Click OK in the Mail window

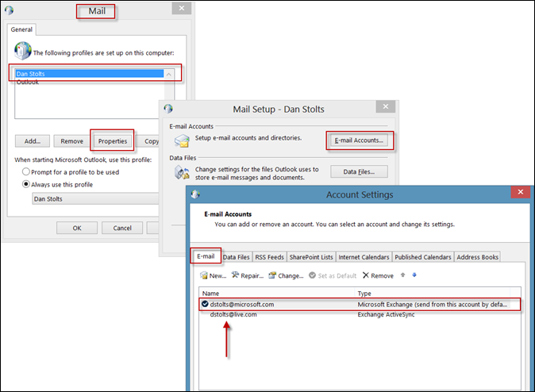point(77,228)
